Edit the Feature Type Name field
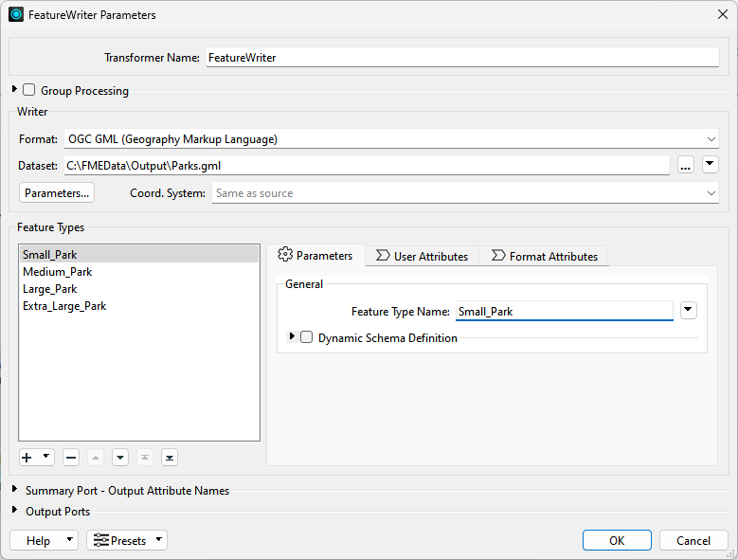The width and height of the screenshot is (738, 560). click(x=565, y=311)
